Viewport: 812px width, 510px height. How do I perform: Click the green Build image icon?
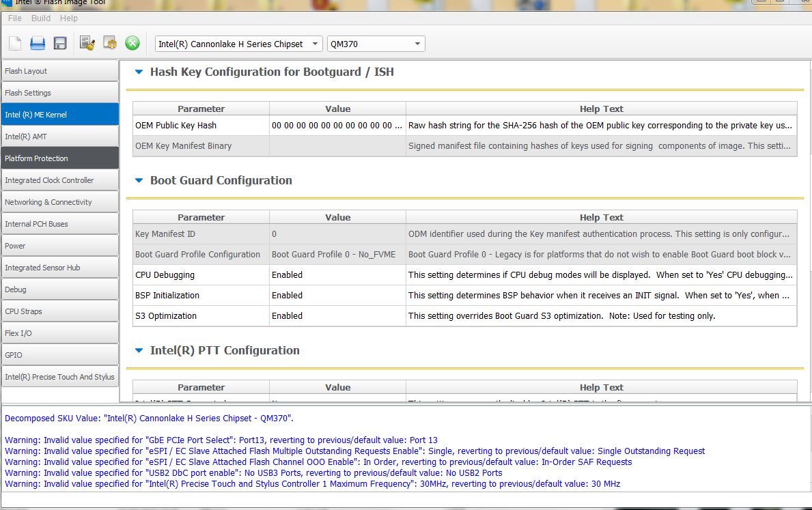point(132,43)
